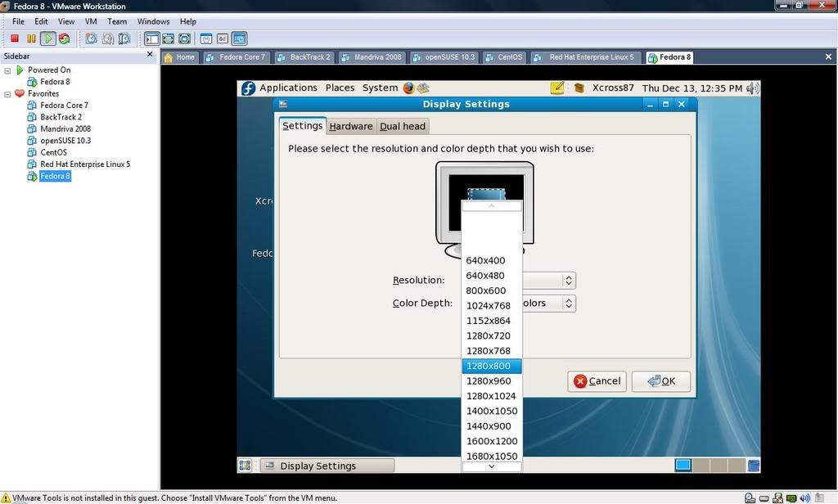Click the Revert to Snapshot toolbar icon
The width and height of the screenshot is (838, 504).
pos(108,38)
